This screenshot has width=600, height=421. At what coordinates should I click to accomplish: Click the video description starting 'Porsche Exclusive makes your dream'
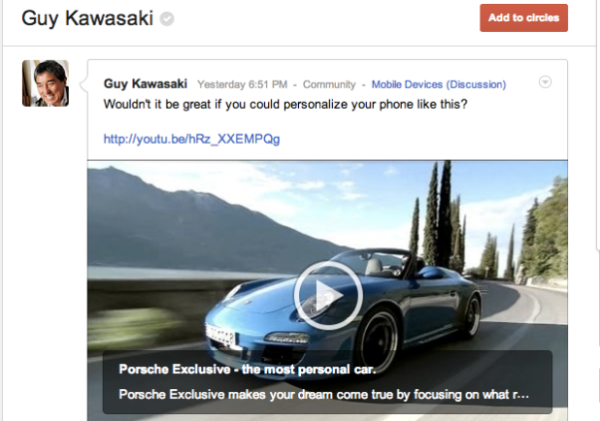click(324, 394)
